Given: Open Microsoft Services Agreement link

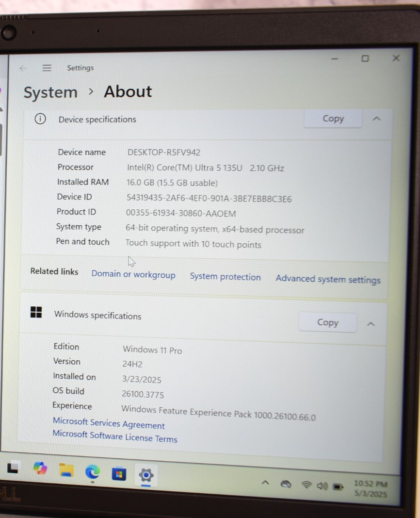Looking at the screenshot, I should pyautogui.click(x=109, y=423).
